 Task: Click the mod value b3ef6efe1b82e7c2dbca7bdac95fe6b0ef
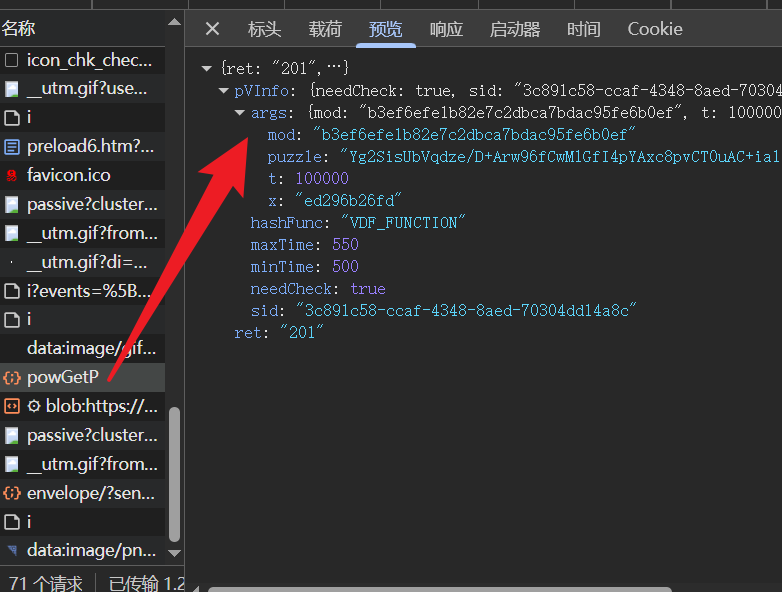[x=474, y=135]
